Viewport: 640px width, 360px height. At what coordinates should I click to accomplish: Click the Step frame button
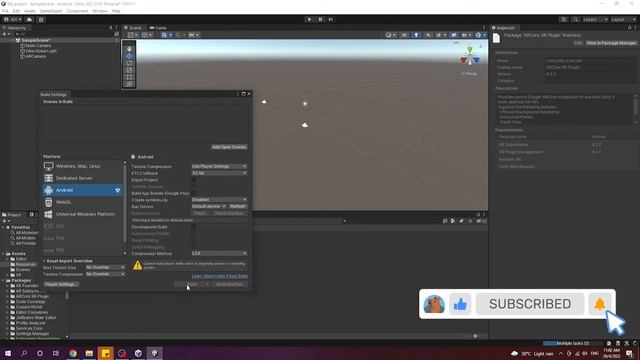coord(331,19)
